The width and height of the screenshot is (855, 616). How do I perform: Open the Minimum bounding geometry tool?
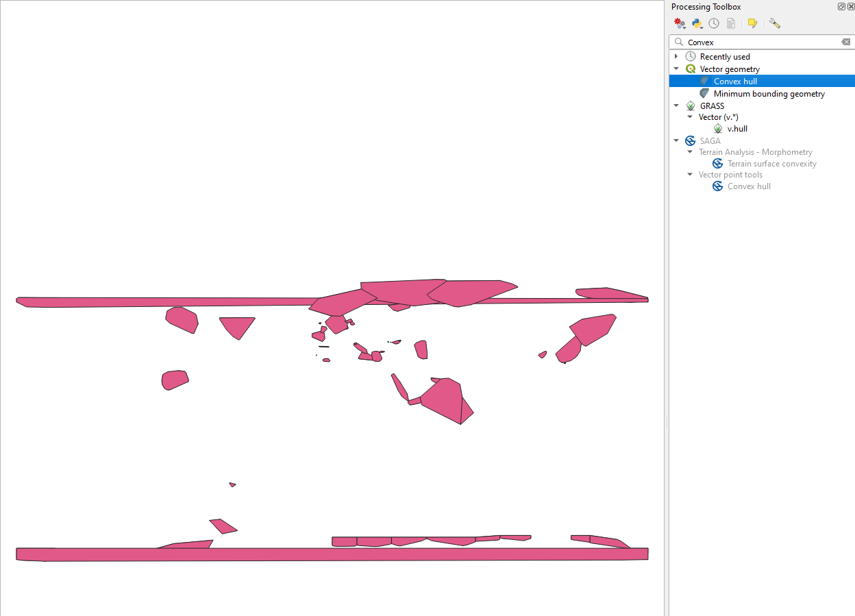[x=768, y=93]
